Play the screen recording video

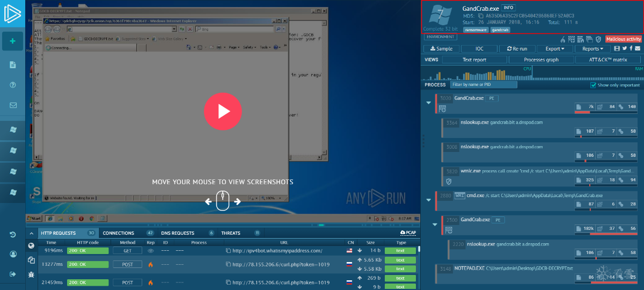click(x=223, y=111)
